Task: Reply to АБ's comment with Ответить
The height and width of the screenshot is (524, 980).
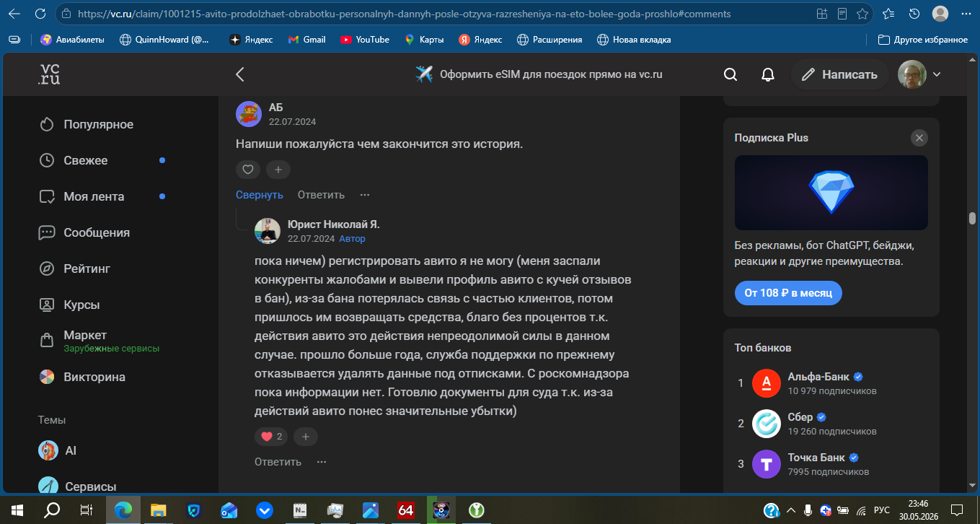Action: (x=321, y=195)
